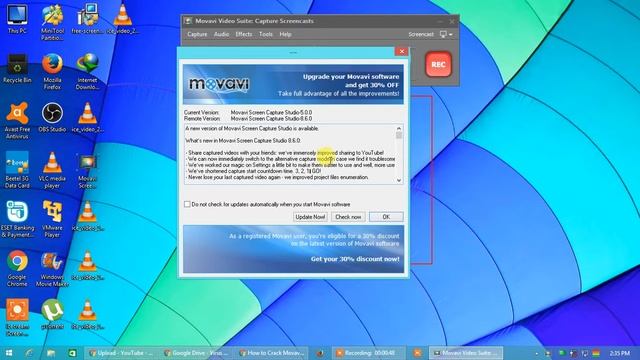This screenshot has width=640, height=360.
Task: Click the Movavi logo in banner
Action: pyautogui.click(x=219, y=84)
